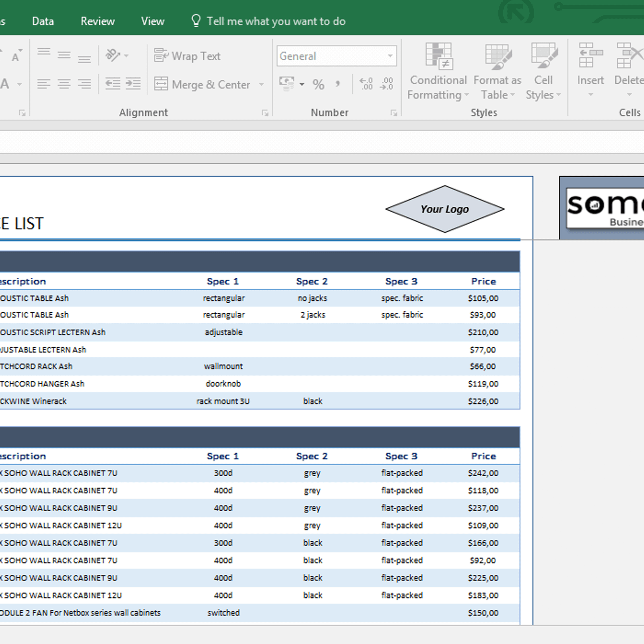Viewport: 644px width, 644px height.
Task: Open Accounting Number Format dropdown arrow
Action: point(302,84)
